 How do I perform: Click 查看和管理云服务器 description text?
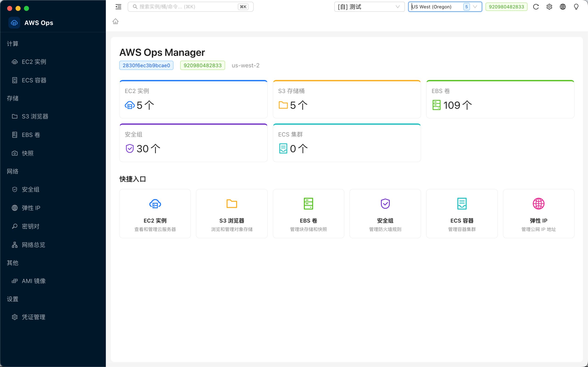click(155, 229)
